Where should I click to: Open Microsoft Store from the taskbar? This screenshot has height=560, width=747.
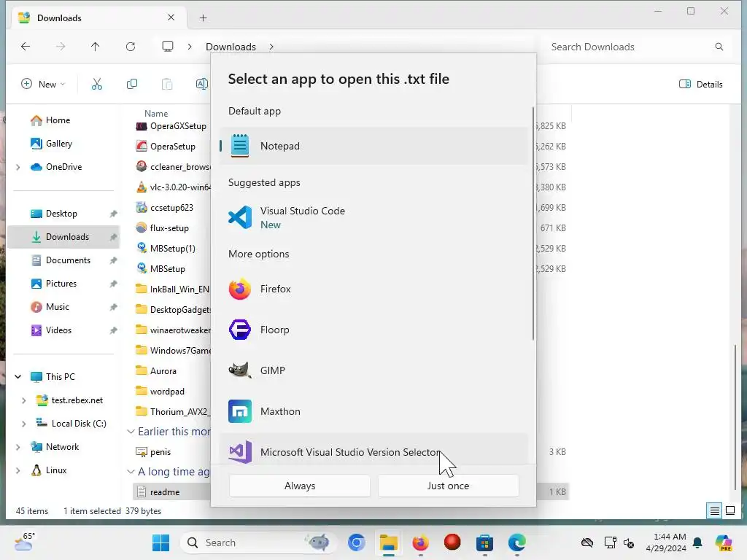pyautogui.click(x=484, y=542)
